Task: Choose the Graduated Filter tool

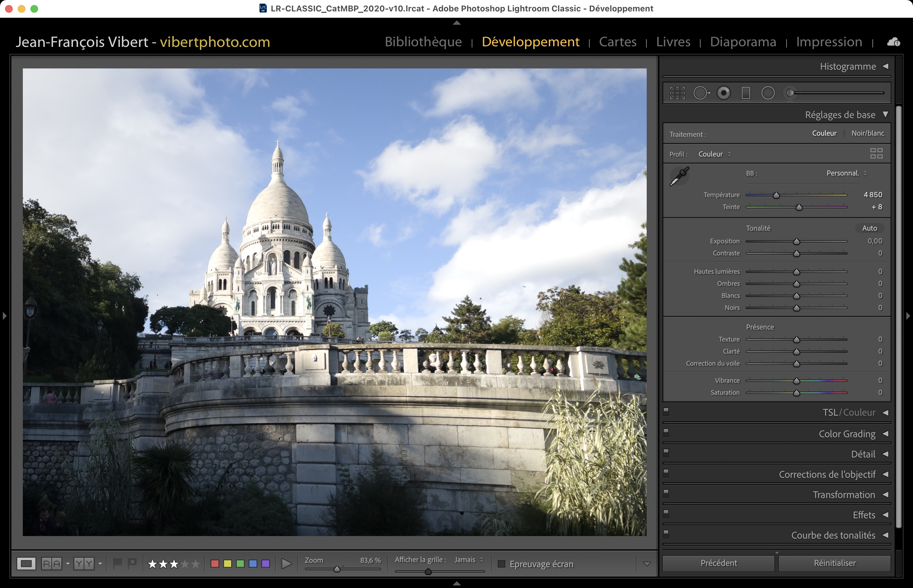Action: tap(746, 93)
